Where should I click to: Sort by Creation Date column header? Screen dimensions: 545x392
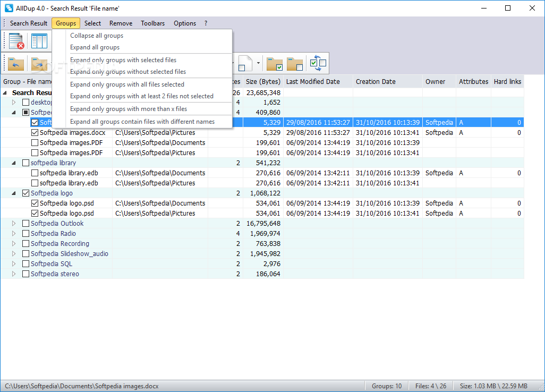388,82
